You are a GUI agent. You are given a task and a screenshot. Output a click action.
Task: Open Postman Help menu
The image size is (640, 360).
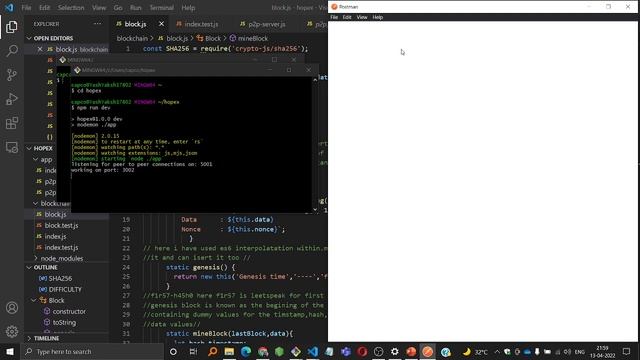[378, 17]
